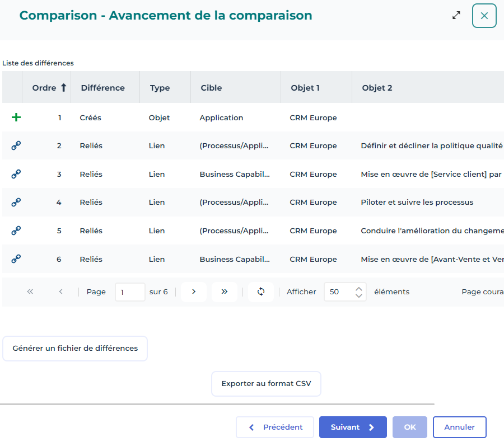Click Générer un fichier de différences

[75, 349]
